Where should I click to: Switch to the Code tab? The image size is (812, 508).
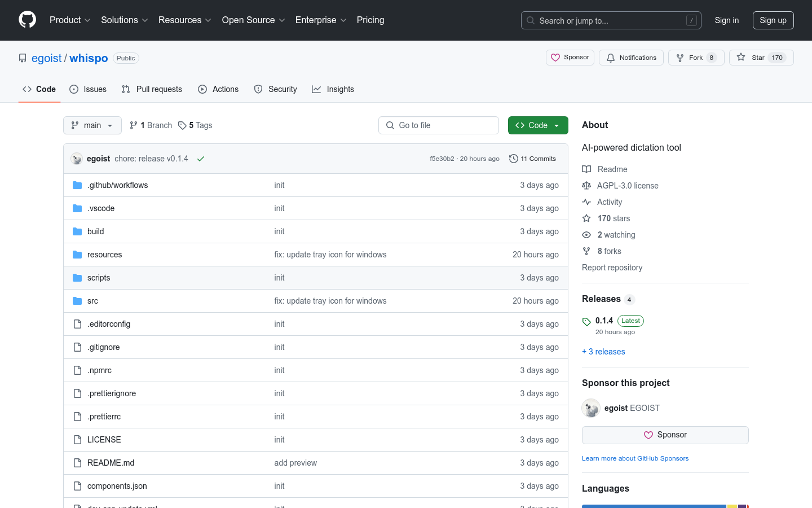39,89
